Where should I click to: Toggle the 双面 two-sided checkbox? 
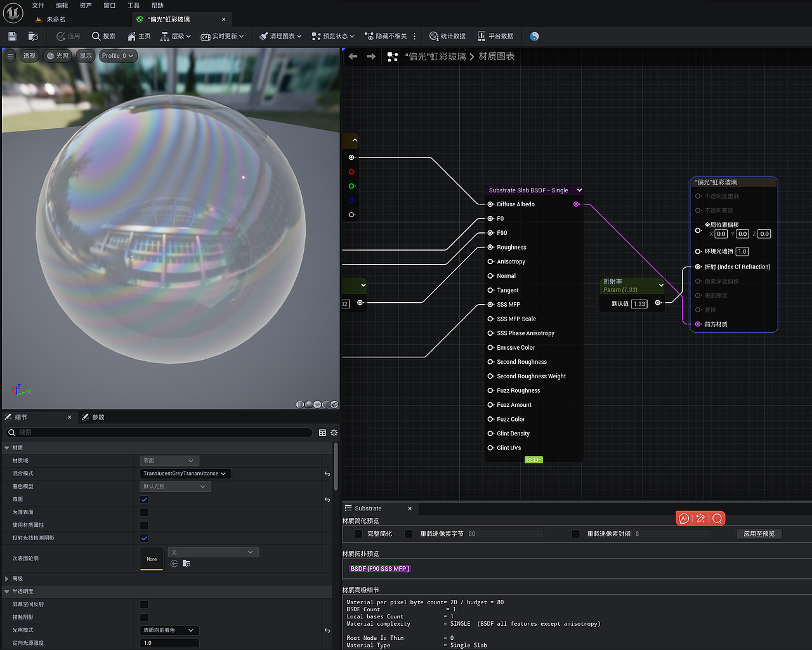144,500
